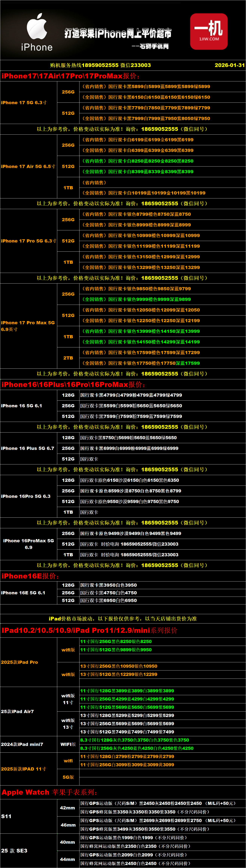Image resolution: width=246 pixels, height=868 pixels.
Task: Select the 46mm size cell for S11
Action: [68, 825]
